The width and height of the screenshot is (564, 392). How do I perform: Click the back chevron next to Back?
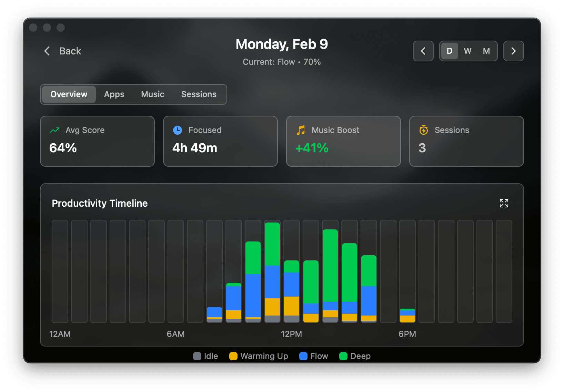click(x=47, y=51)
